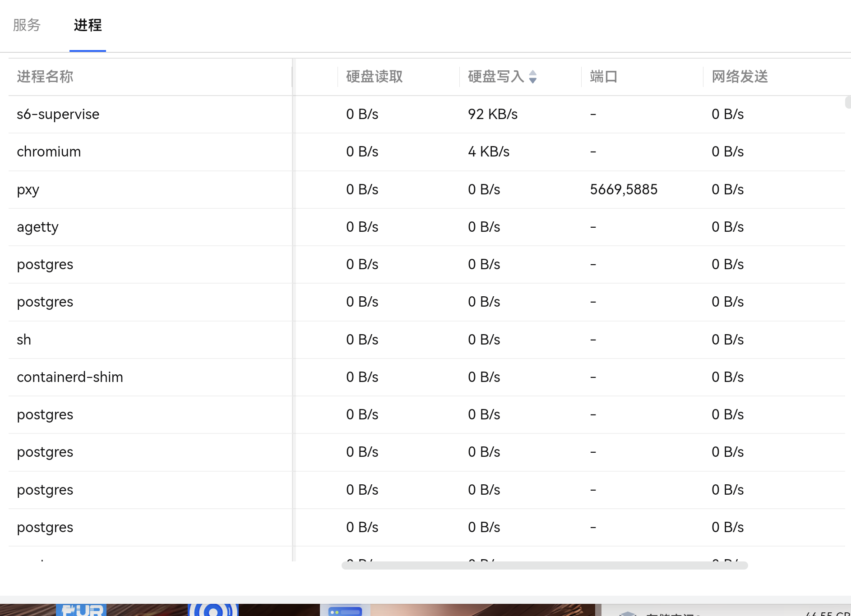
Task: Select the chromium process row
Action: [x=149, y=152]
